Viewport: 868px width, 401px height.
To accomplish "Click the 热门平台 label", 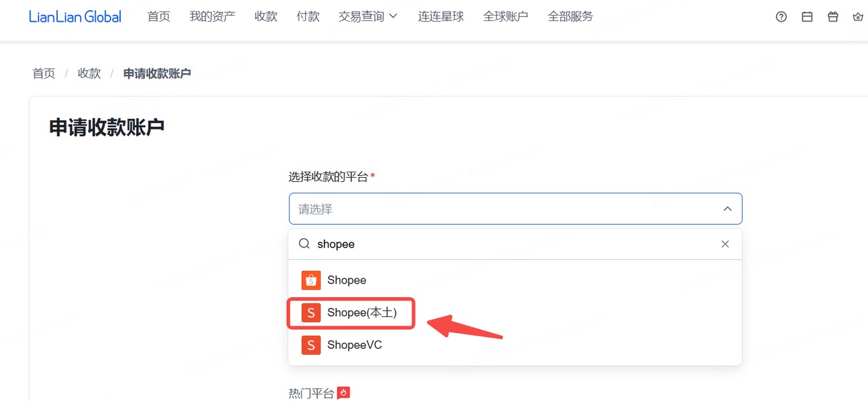I will pos(312,394).
